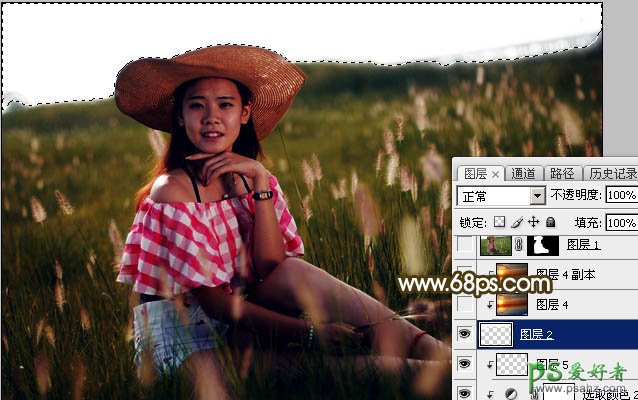
Task: Switch to the 通道 tab
Action: tap(523, 174)
